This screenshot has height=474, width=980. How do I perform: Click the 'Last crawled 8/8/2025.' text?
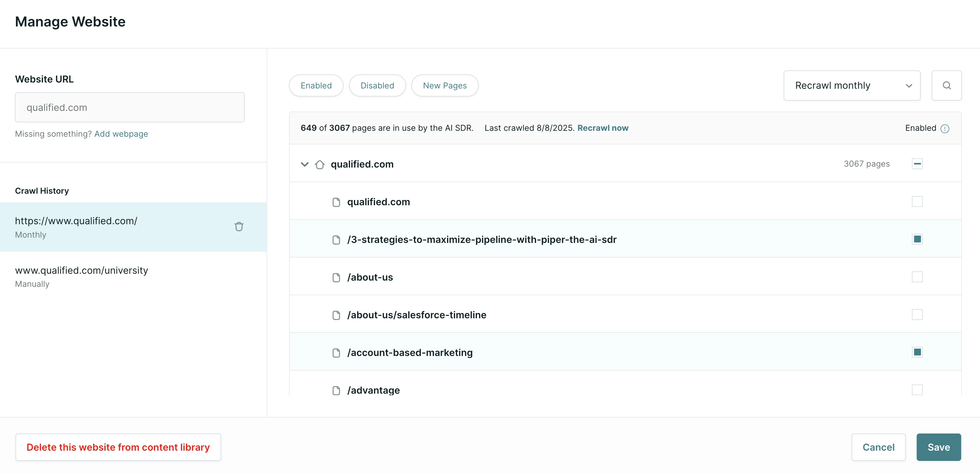[529, 128]
